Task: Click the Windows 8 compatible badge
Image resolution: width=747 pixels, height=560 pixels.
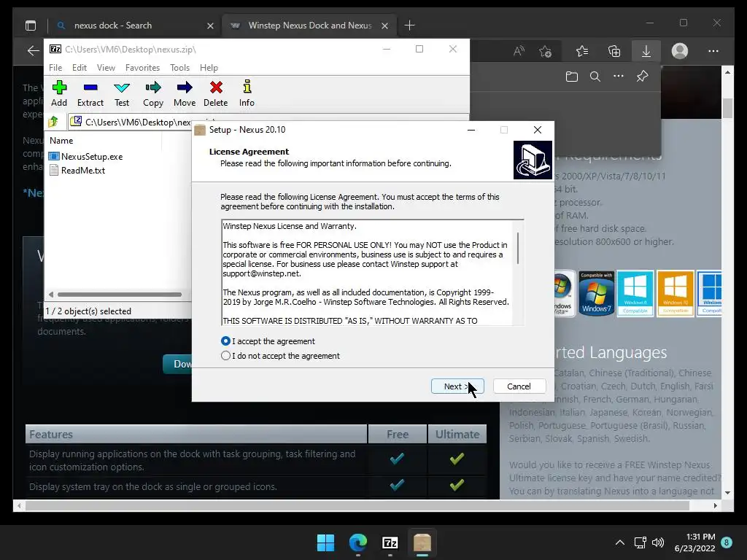Action: [x=635, y=293]
